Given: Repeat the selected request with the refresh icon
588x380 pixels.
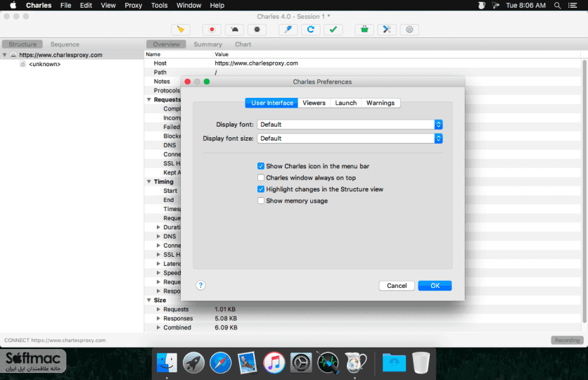Looking at the screenshot, I should [310, 30].
